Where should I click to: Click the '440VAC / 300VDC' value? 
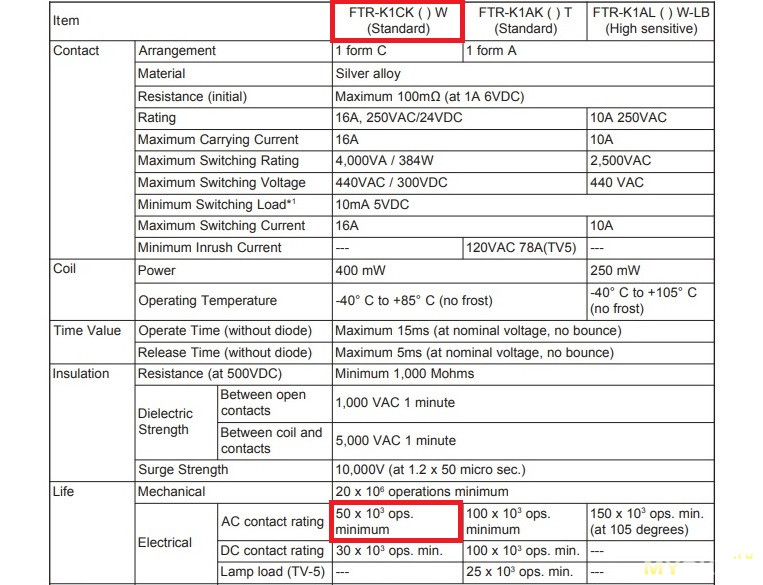(x=459, y=183)
